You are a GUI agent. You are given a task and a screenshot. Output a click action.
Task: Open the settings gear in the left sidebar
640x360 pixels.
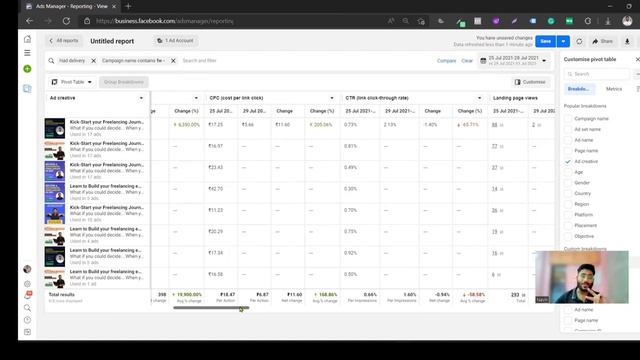tap(27, 284)
